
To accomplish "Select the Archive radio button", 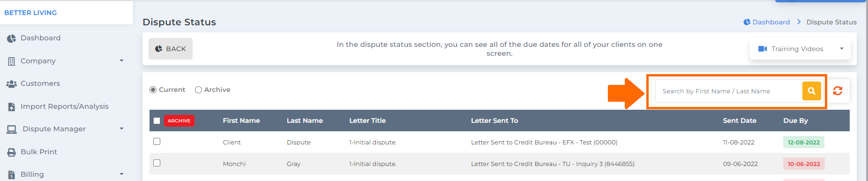I will coord(198,90).
